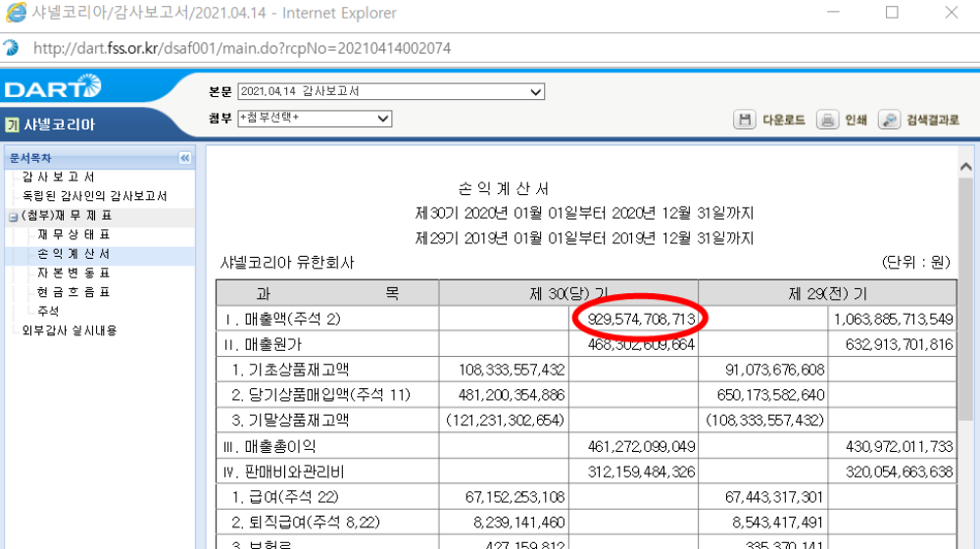
Task: Open 재무상태표 in the tree
Action: pyautogui.click(x=73, y=234)
